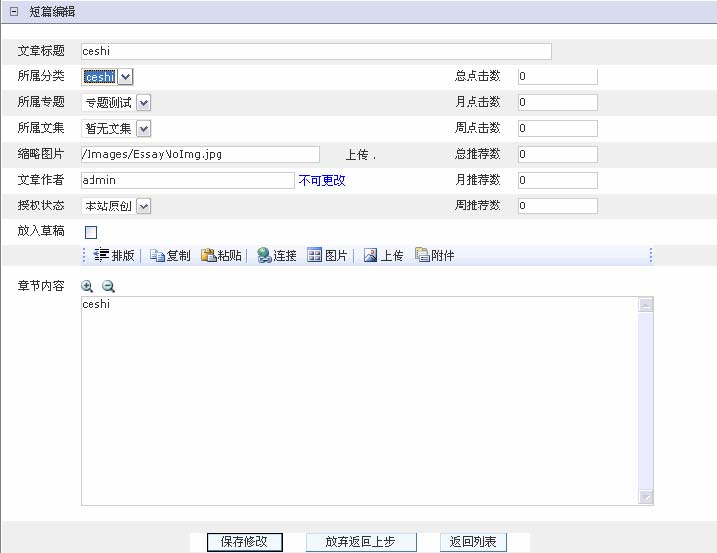Open the 所属文集 暂无文集 dropdown
The width and height of the screenshot is (717, 553).
coord(116,129)
